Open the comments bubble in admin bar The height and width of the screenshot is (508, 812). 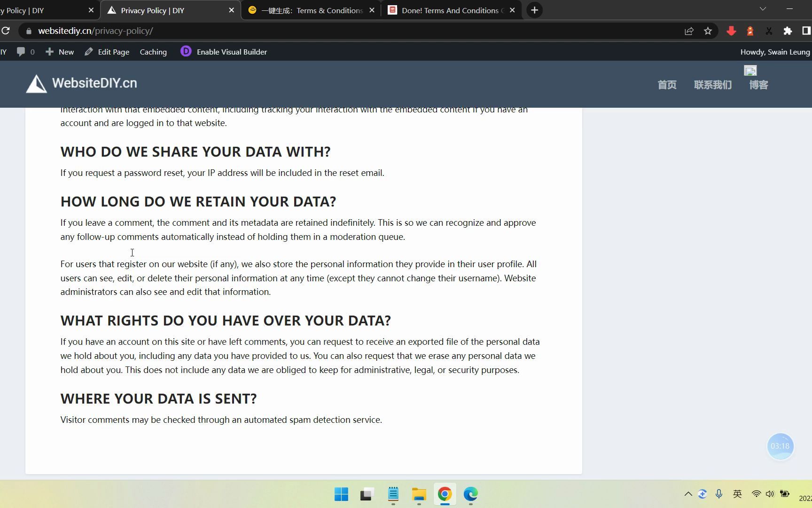point(22,52)
